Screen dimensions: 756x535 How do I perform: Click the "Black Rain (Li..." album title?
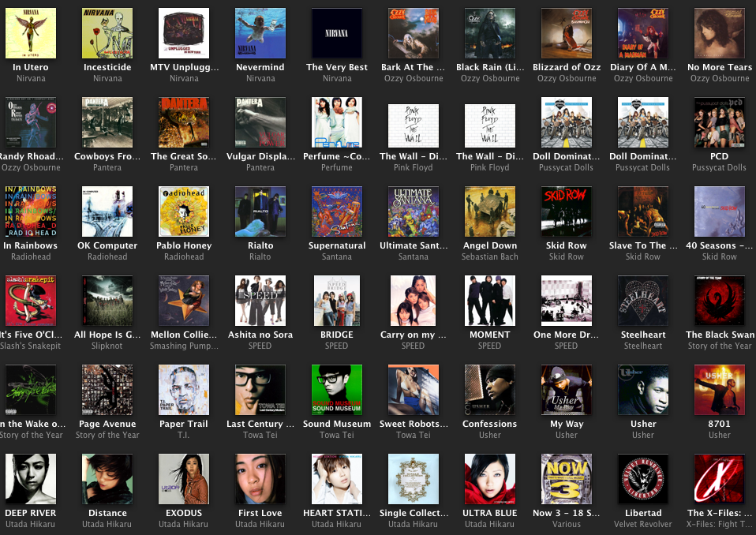[490, 67]
